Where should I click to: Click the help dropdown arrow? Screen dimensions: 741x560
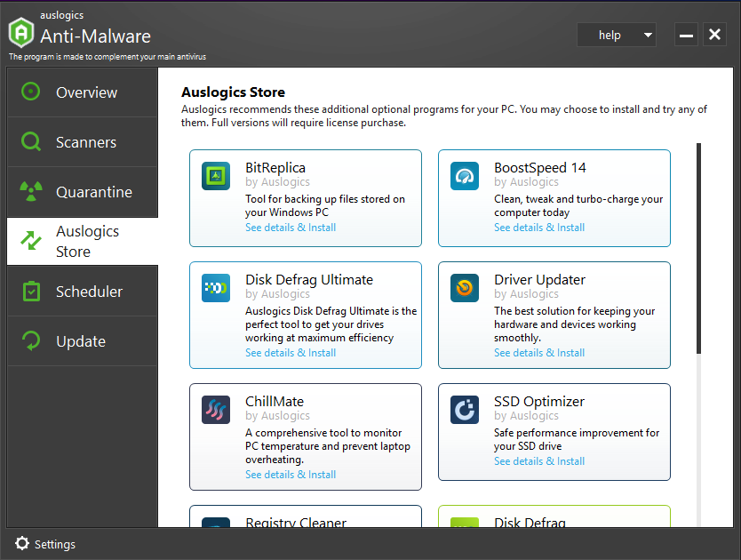point(648,35)
